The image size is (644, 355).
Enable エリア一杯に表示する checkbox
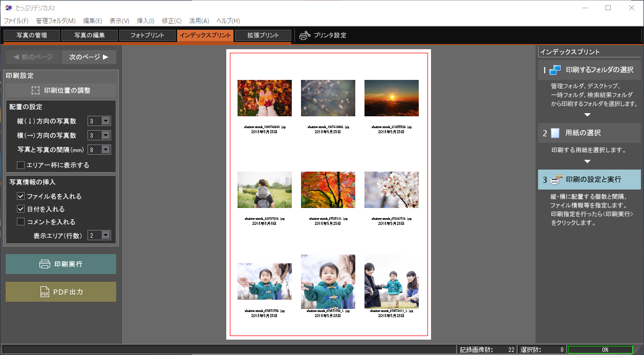21,165
